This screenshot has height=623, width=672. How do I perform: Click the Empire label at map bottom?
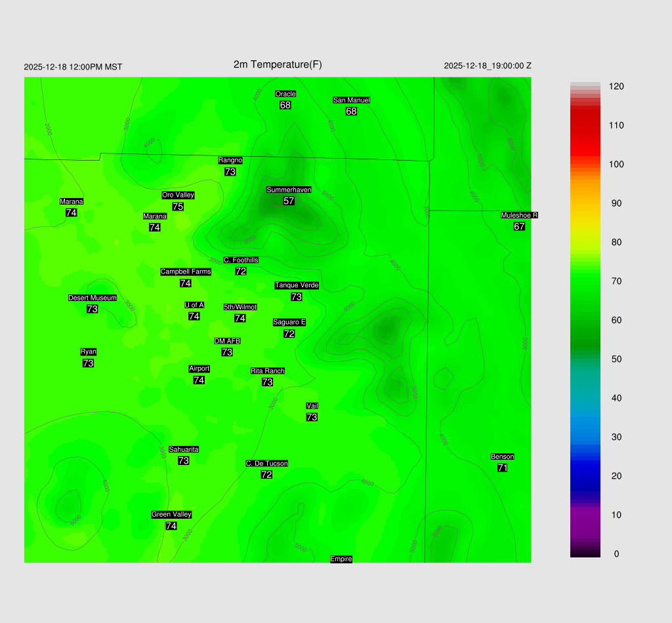click(x=341, y=559)
